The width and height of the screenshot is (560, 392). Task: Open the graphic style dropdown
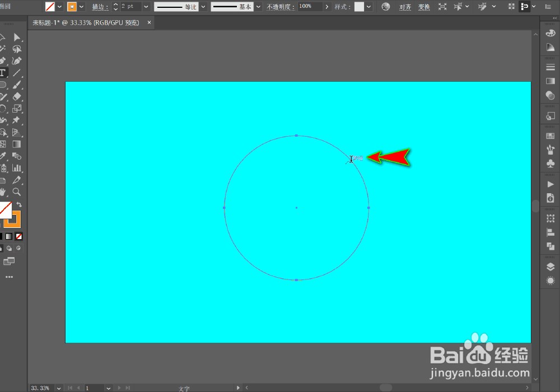click(x=368, y=7)
